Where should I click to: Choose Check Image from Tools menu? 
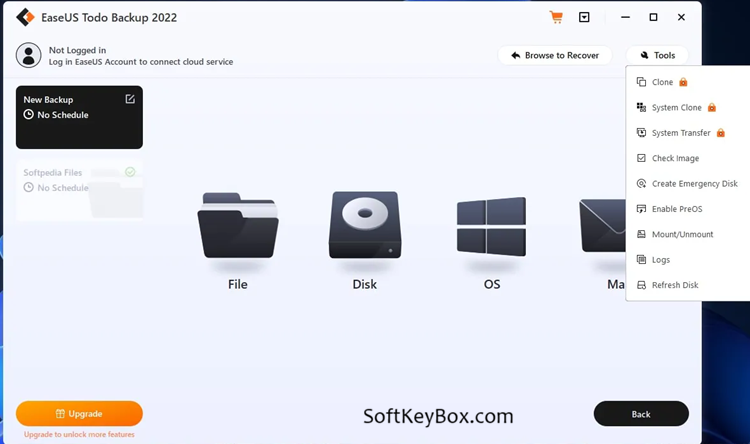coord(688,158)
